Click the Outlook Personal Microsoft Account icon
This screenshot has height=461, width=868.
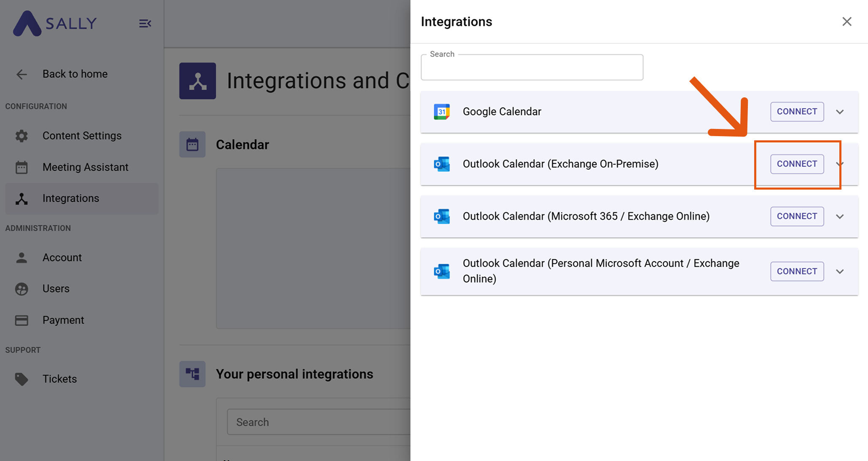[x=442, y=271]
